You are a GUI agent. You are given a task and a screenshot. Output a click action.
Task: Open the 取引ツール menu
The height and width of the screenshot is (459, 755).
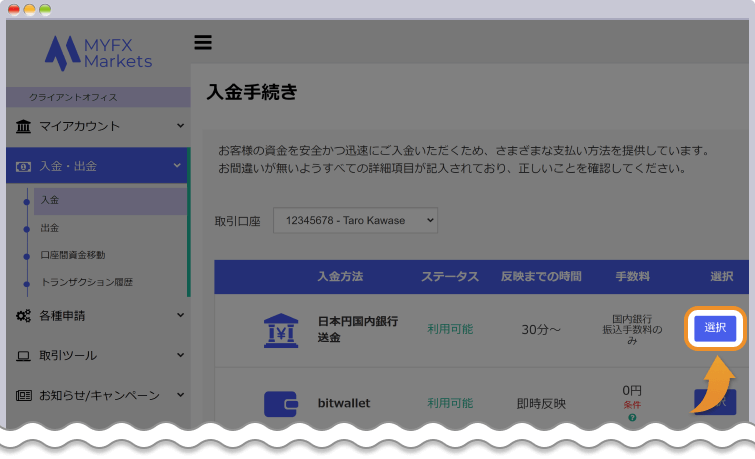tap(98, 356)
